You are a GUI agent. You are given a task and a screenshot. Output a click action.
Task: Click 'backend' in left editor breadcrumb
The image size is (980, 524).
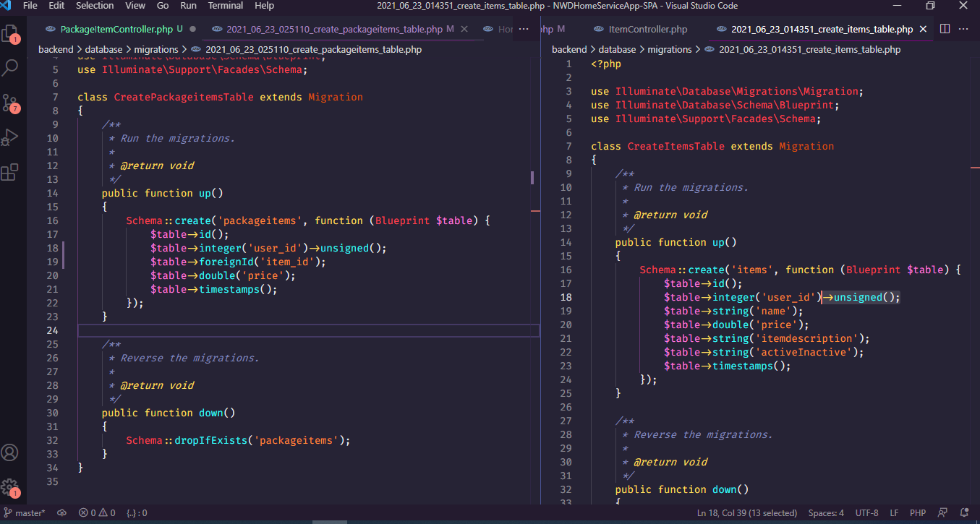point(56,50)
